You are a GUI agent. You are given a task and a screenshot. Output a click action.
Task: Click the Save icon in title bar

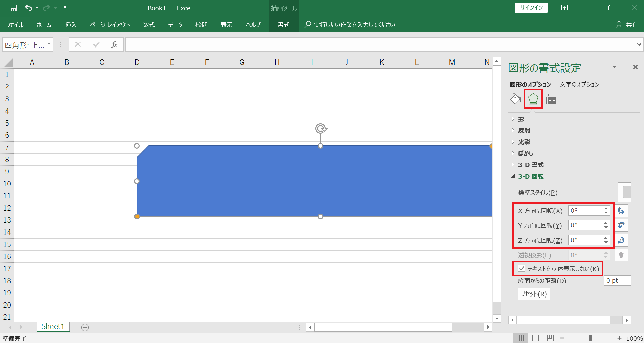pos(14,8)
